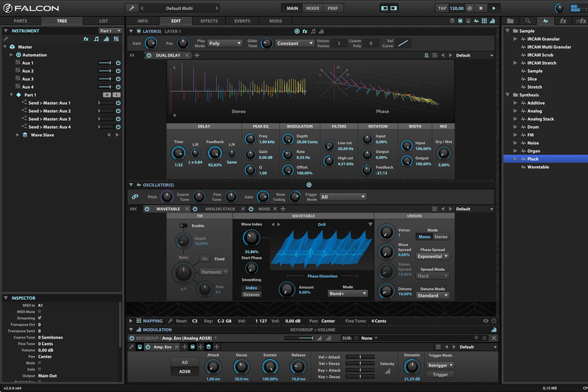The image size is (588, 392).
Task: Switch to the PARTS tab
Action: [21, 21]
